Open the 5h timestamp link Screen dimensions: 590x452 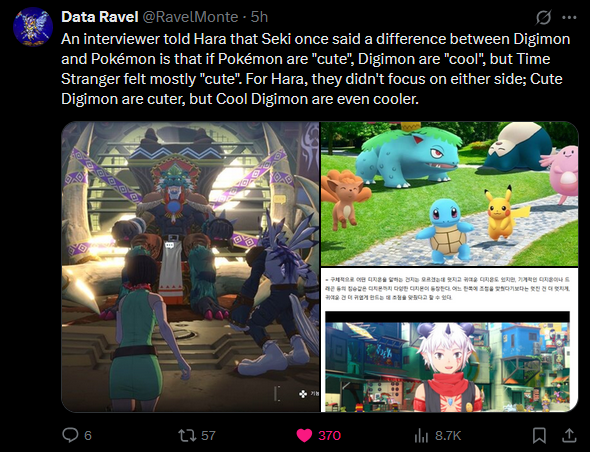[259, 17]
